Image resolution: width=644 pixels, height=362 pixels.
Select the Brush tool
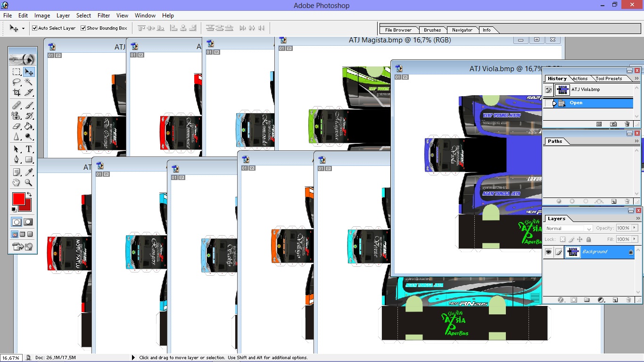[29, 105]
